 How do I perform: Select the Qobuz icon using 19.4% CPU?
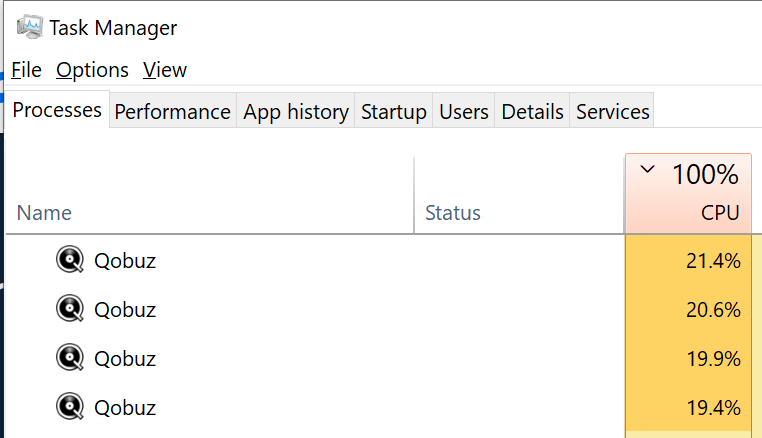point(70,406)
